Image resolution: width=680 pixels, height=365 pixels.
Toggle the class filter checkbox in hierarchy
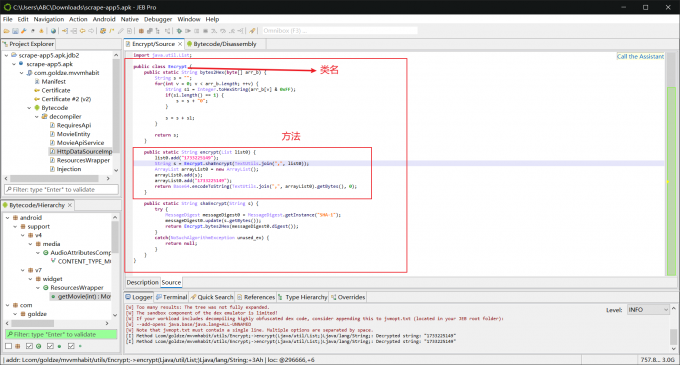(x=29, y=346)
